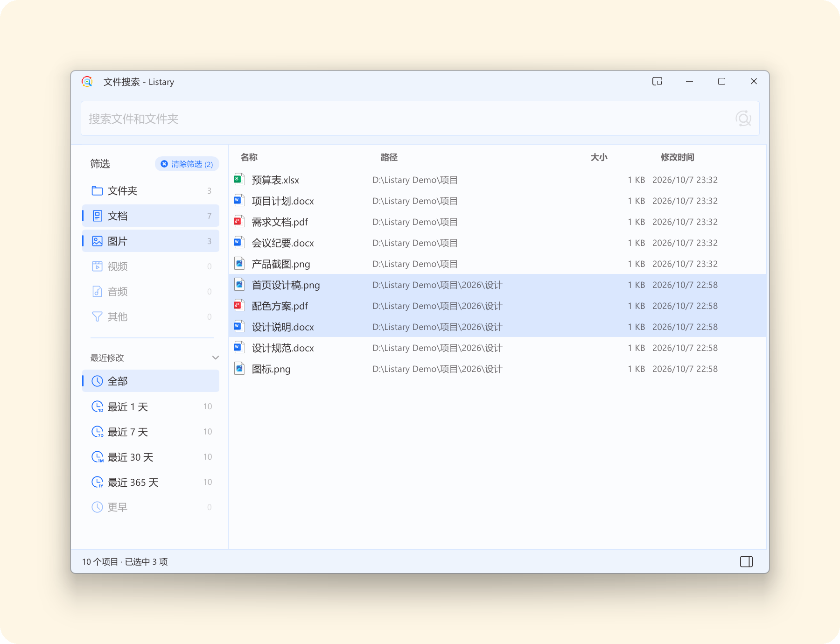Click the Word icon of 设计规范.docx
The width and height of the screenshot is (840, 644).
point(239,348)
